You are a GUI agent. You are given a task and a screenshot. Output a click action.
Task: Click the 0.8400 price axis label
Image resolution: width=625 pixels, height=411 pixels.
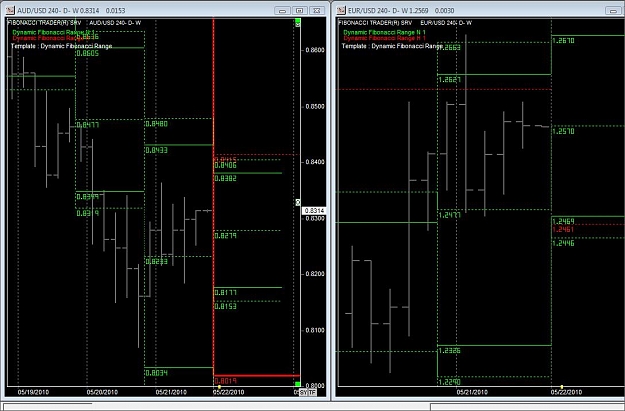point(315,162)
